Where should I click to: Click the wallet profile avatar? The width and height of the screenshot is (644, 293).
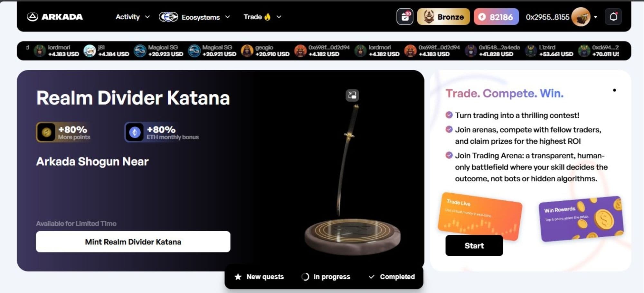tap(581, 17)
